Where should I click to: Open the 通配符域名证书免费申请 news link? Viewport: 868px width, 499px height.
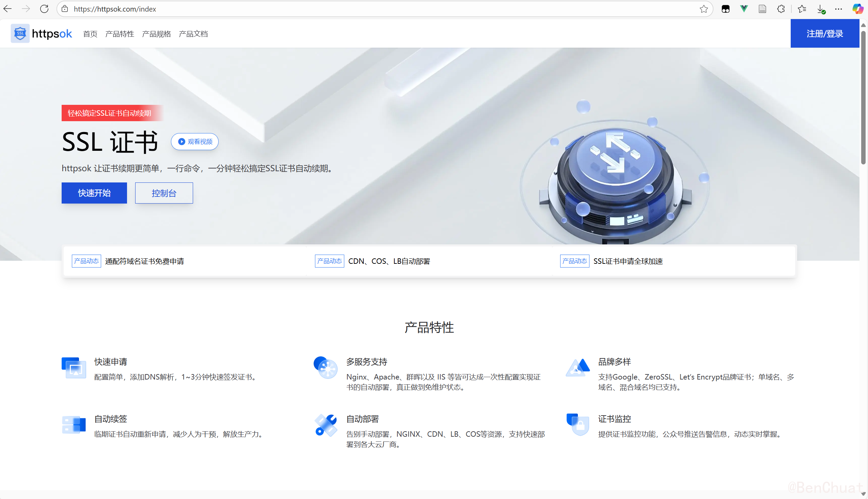coord(144,261)
